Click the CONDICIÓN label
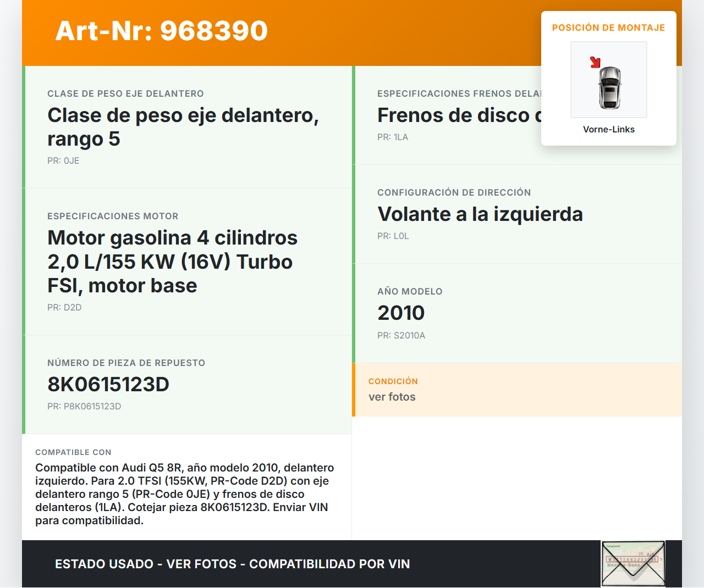The width and height of the screenshot is (704, 588). click(x=393, y=381)
